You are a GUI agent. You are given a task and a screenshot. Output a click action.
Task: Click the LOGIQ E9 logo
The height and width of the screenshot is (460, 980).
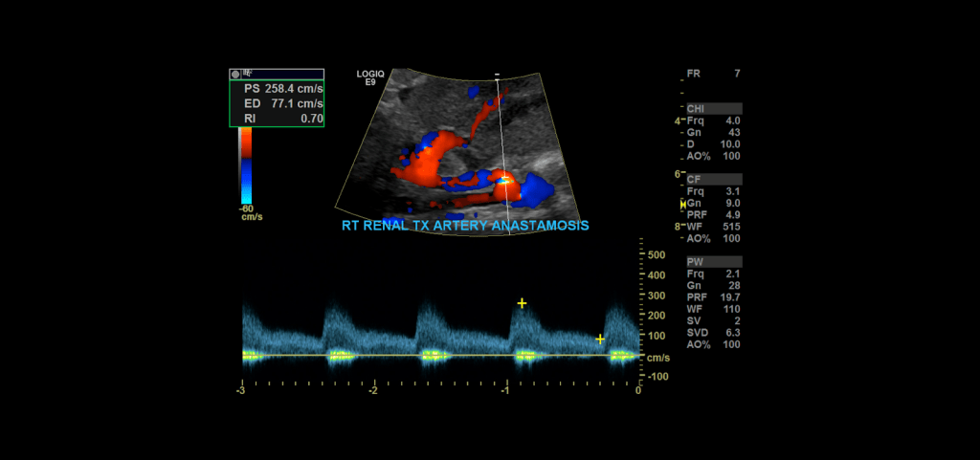pos(369,78)
